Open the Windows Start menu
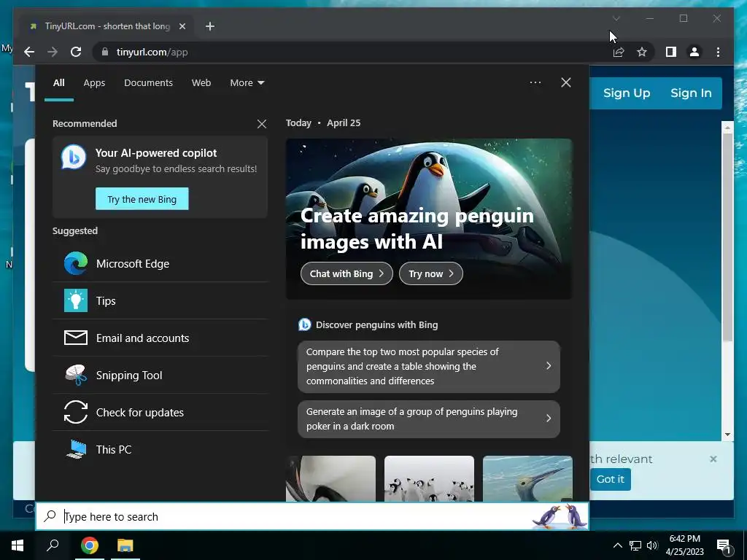Screen dimensions: 747x560 pyautogui.click(x=18, y=545)
